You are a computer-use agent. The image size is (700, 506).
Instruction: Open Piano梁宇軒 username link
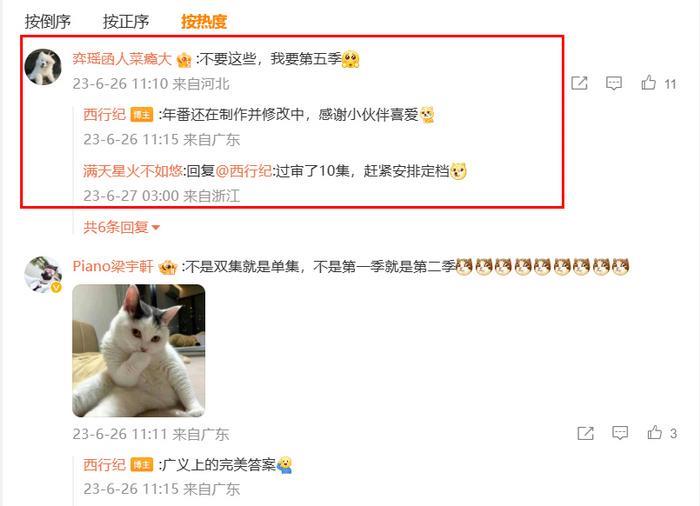[x=112, y=267]
